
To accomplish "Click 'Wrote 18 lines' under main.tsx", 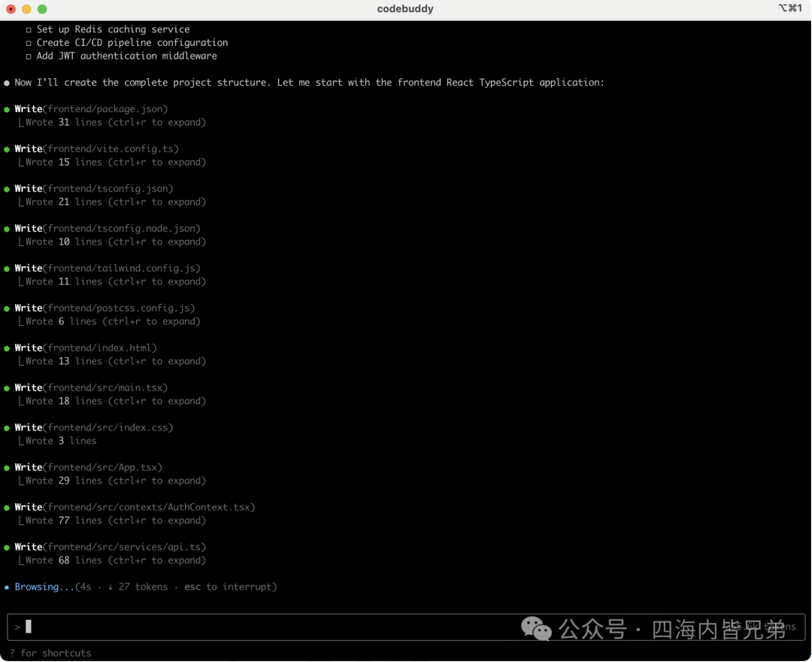I will pyautogui.click(x=64, y=402).
